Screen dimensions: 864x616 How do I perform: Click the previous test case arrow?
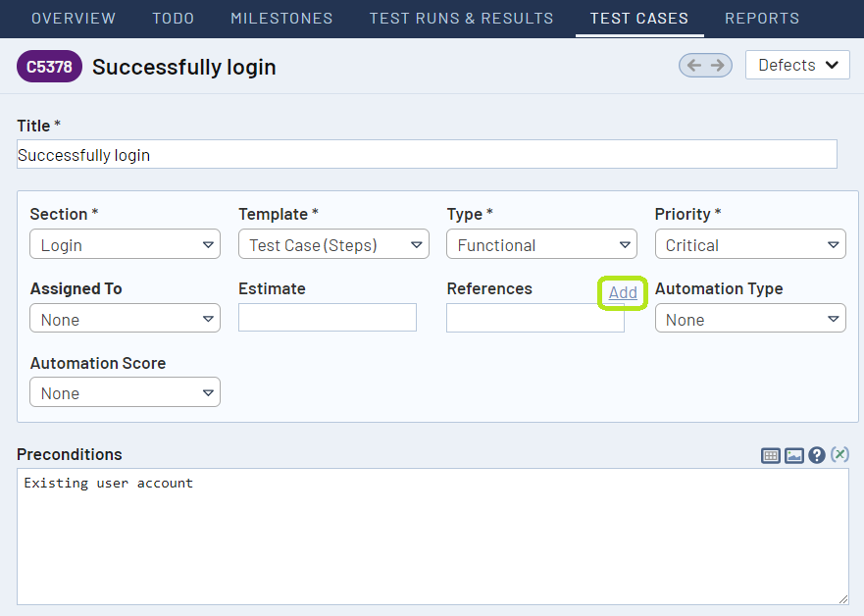click(x=693, y=65)
